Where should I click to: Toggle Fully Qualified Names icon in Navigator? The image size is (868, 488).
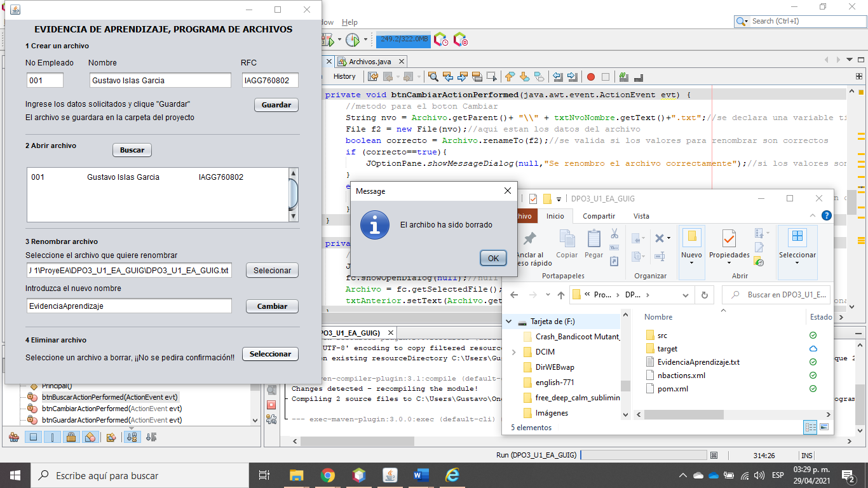tap(111, 437)
